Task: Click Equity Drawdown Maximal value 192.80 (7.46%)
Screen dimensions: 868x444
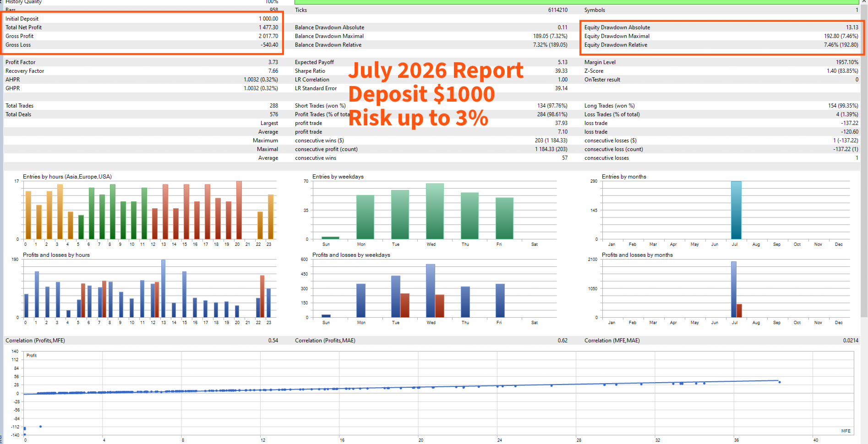Action: [x=841, y=36]
